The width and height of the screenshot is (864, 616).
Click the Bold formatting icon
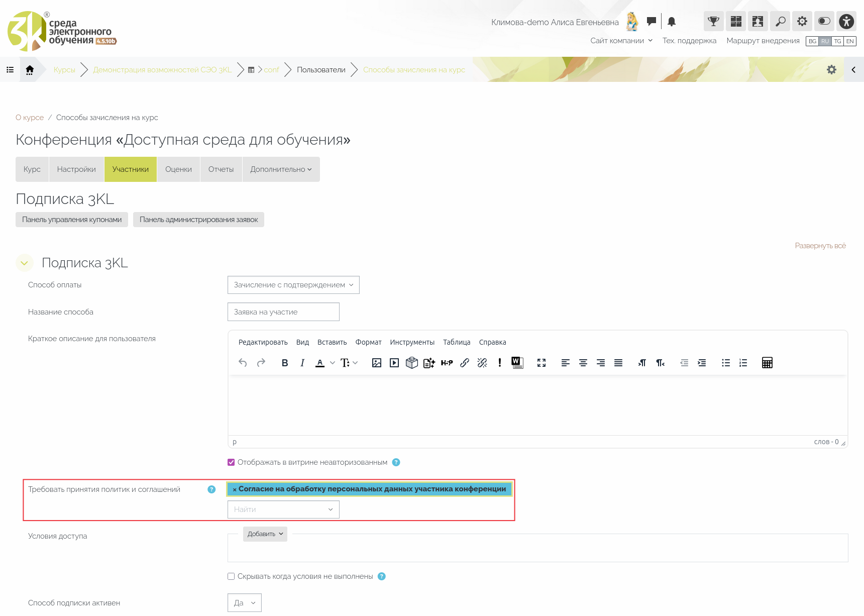285,363
